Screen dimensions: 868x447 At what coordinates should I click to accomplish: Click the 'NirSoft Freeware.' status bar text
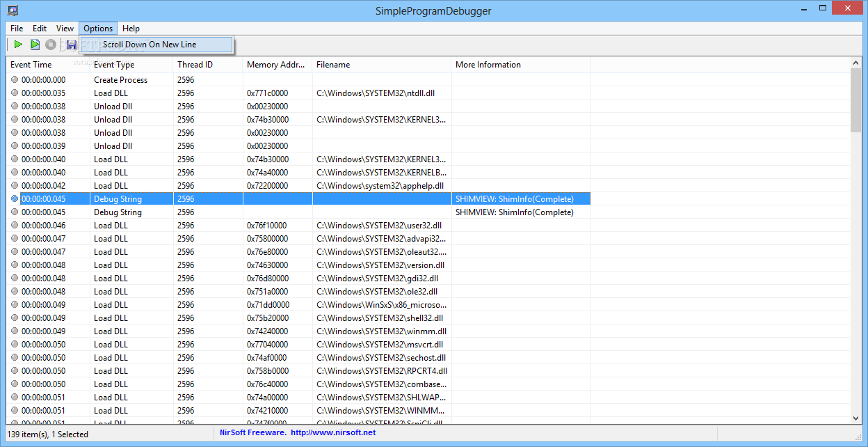pyautogui.click(x=252, y=433)
